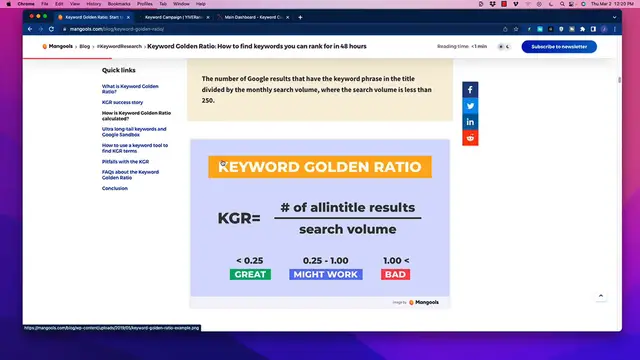This screenshot has width=640, height=360.
Task: Open the Window menu
Action: click(x=181, y=4)
